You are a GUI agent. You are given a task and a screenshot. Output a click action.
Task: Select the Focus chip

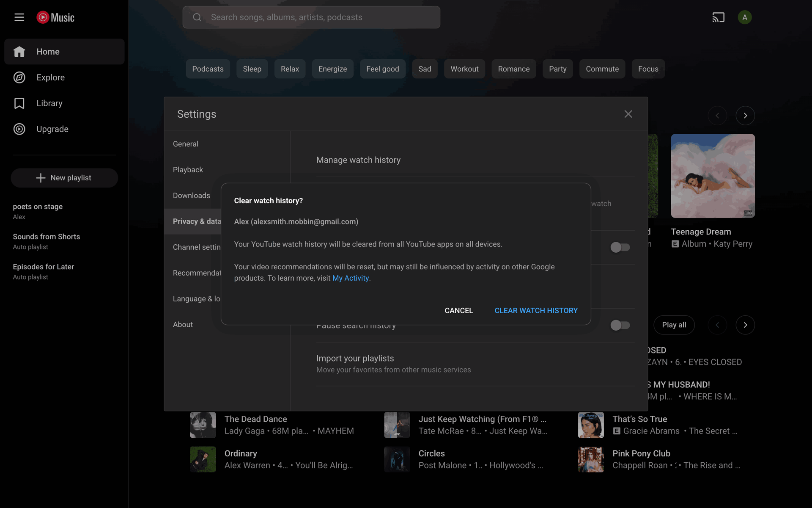[648, 69]
